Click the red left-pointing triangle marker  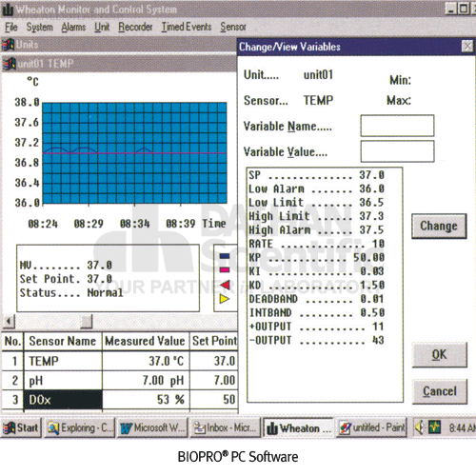coord(225,285)
